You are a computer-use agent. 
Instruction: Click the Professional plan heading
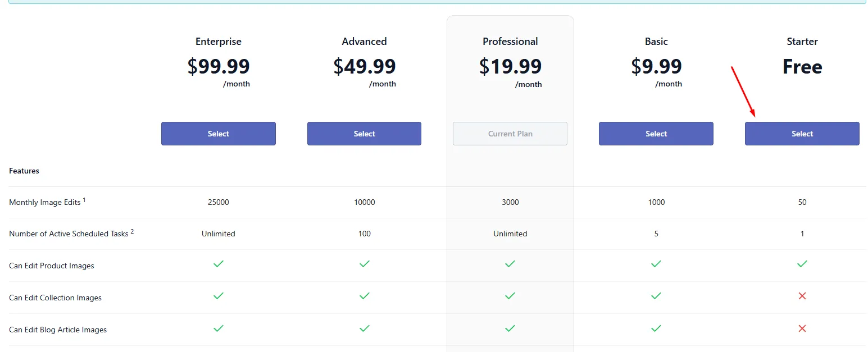click(x=510, y=42)
